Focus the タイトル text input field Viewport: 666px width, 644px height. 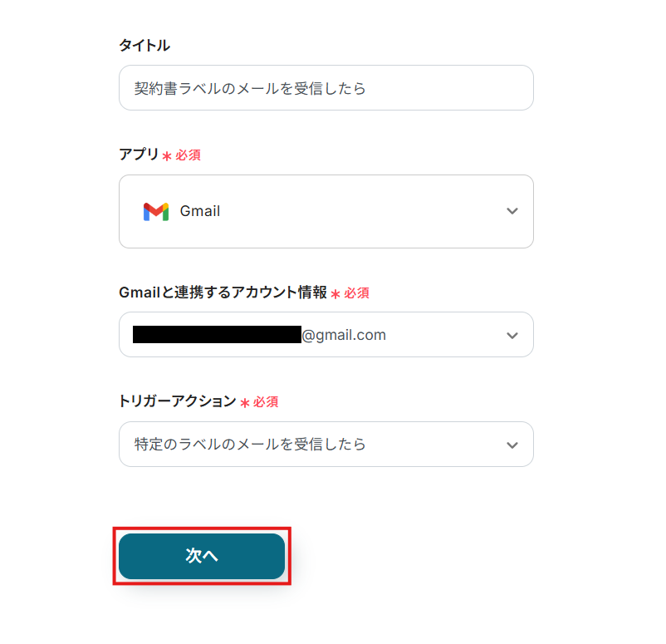pos(326,88)
